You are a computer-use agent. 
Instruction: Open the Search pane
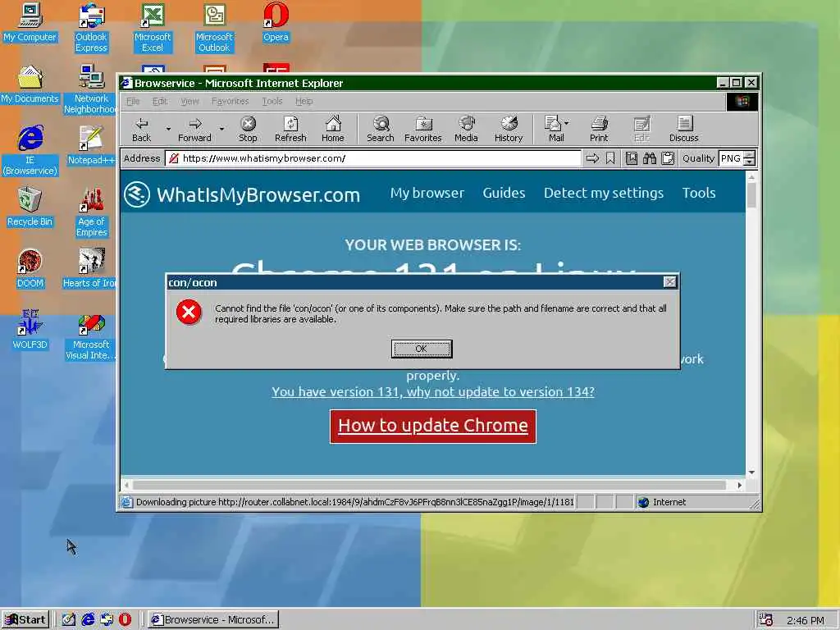(381, 129)
